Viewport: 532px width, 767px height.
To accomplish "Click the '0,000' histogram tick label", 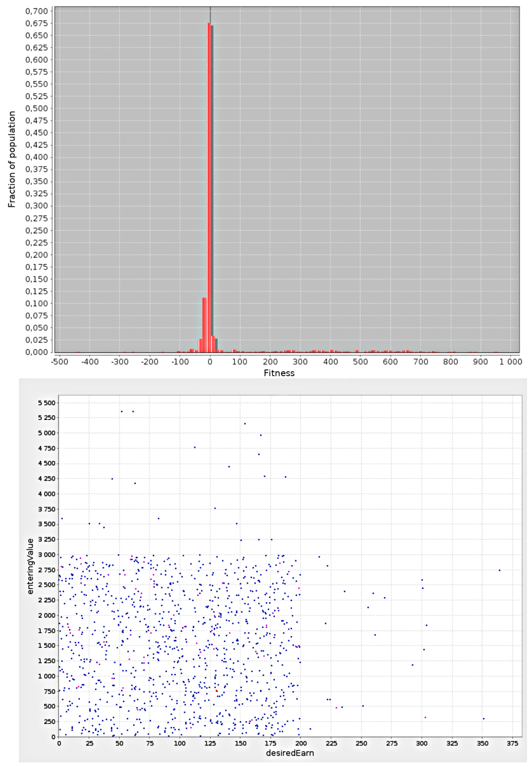I will point(37,352).
